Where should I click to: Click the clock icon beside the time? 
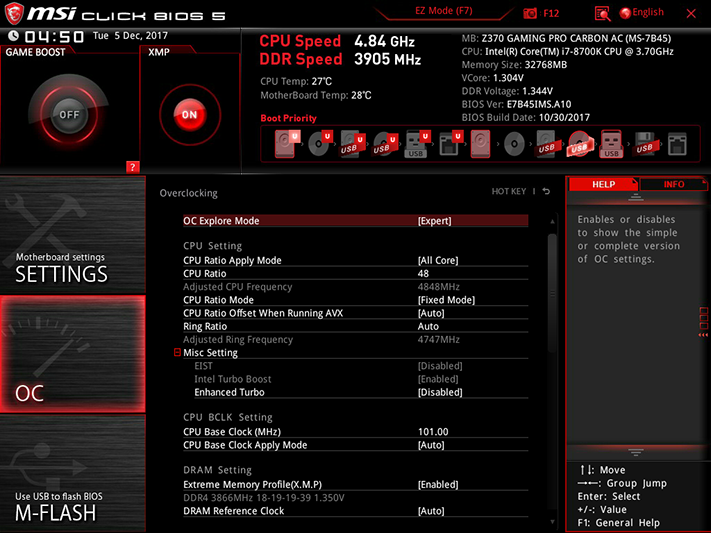(14, 35)
